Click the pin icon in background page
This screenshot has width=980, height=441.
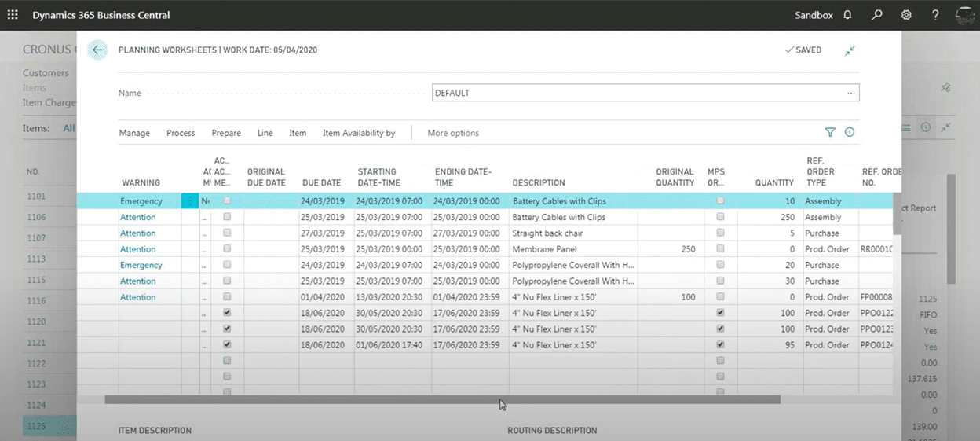[x=946, y=87]
